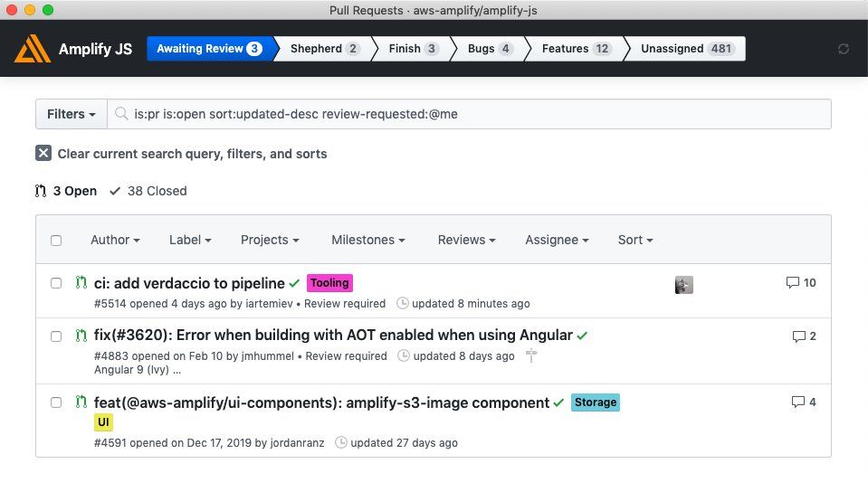Image resolution: width=868 pixels, height=492 pixels.
Task: Open comments icon showing 2 comments
Action: [x=799, y=336]
